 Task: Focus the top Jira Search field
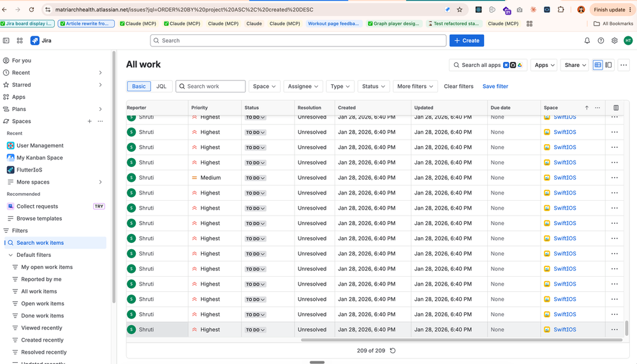298,41
